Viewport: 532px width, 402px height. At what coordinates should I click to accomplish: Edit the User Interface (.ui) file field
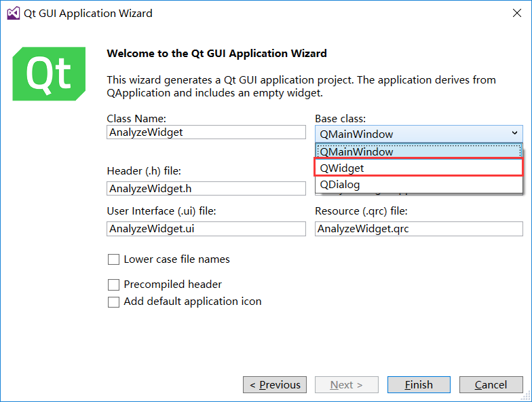tap(206, 228)
